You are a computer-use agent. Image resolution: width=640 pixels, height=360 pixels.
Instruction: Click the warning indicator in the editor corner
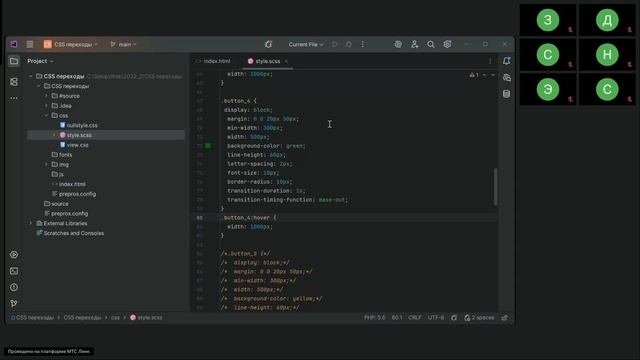[x=474, y=75]
